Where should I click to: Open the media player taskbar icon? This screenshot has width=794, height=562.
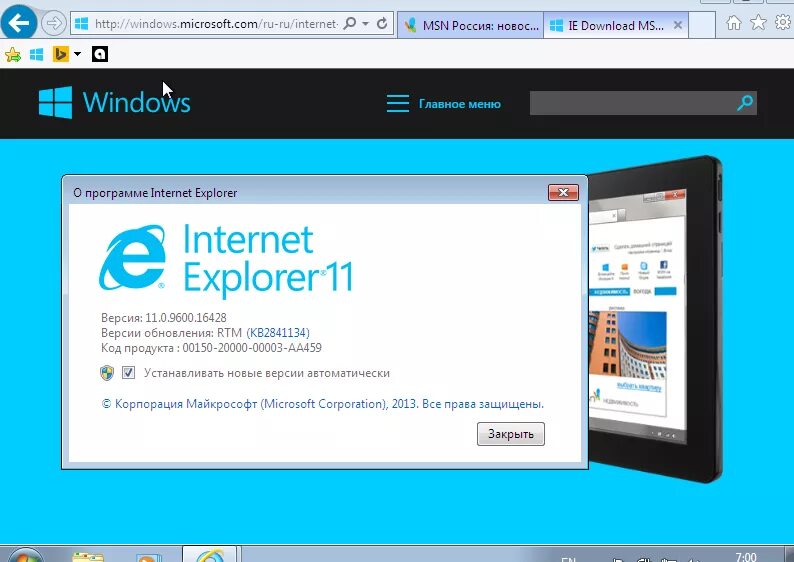(x=149, y=557)
